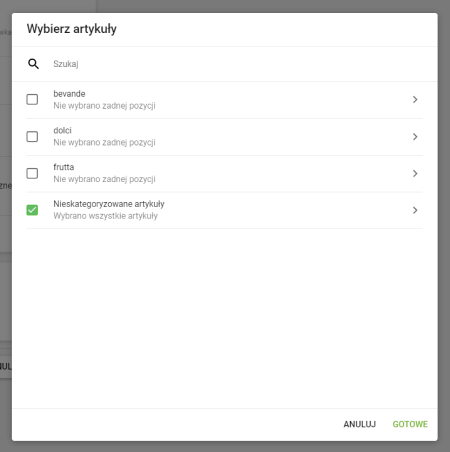
Task: Enable the dolci checkbox
Action: pyautogui.click(x=32, y=136)
